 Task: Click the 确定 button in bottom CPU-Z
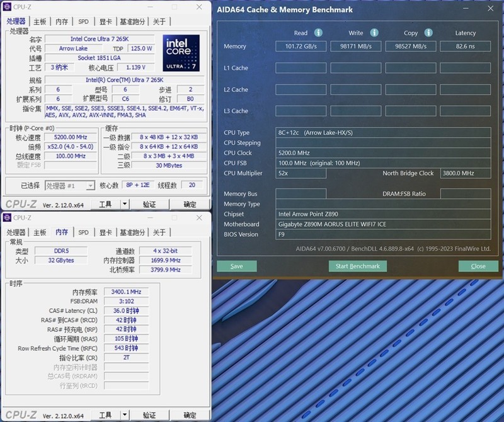click(x=189, y=414)
